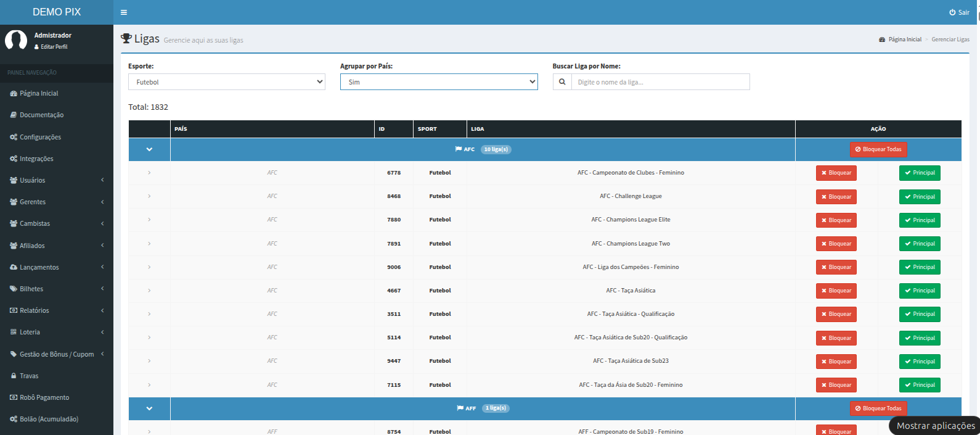Click Bloquear Todas for AFC group
Image resolution: width=980 pixels, height=435 pixels.
[878, 149]
